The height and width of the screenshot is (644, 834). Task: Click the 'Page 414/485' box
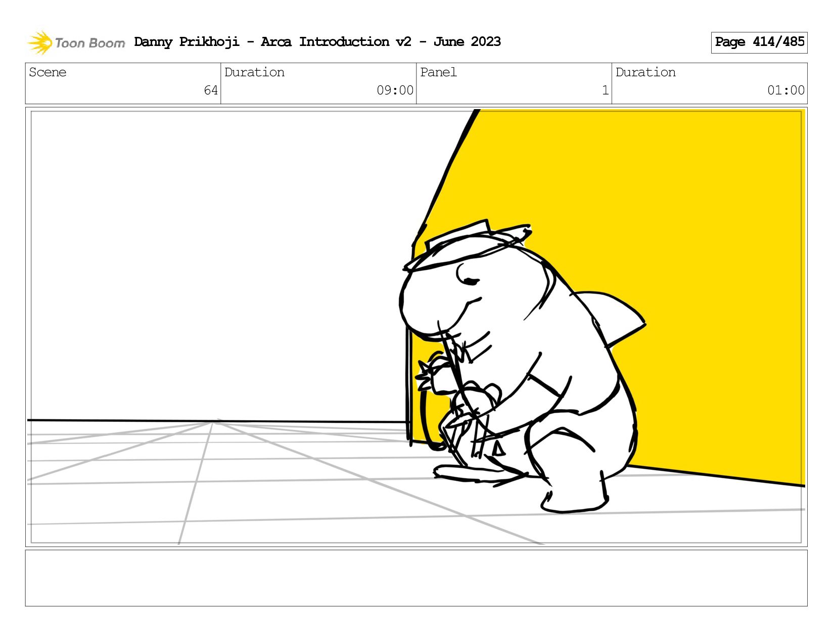point(759,42)
